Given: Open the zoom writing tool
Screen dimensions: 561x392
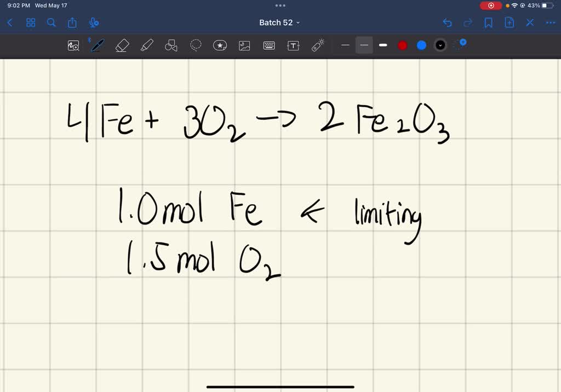Looking at the screenshot, I should 73,45.
